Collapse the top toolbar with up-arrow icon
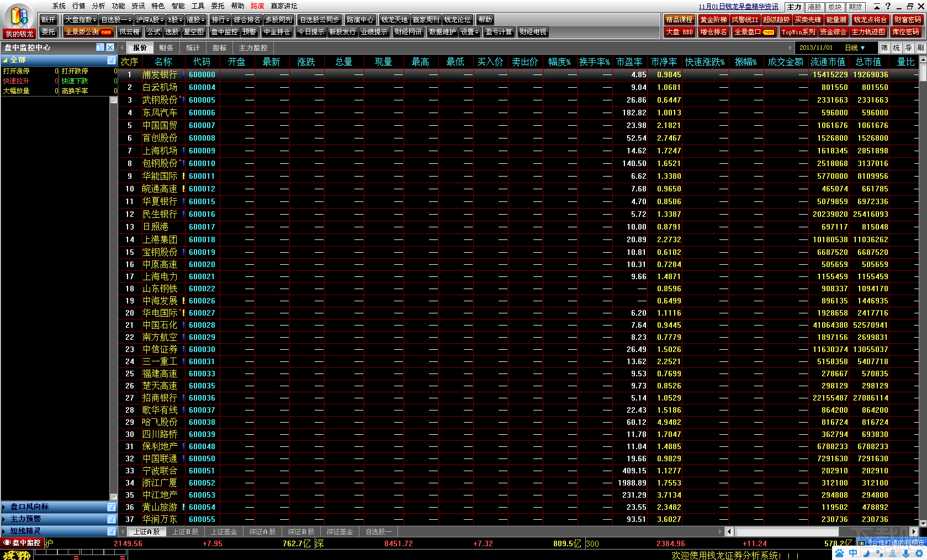This screenshot has height=560, width=927. coord(877,7)
